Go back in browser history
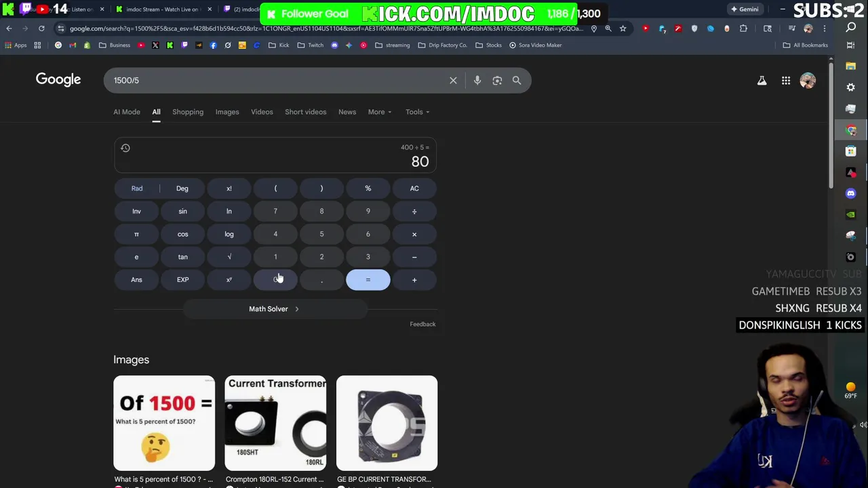 [x=9, y=28]
